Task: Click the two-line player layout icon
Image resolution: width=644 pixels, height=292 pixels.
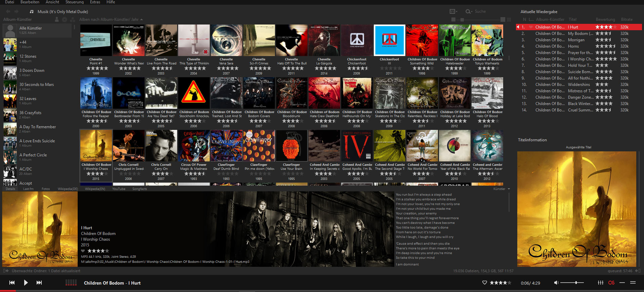Action: (633, 283)
